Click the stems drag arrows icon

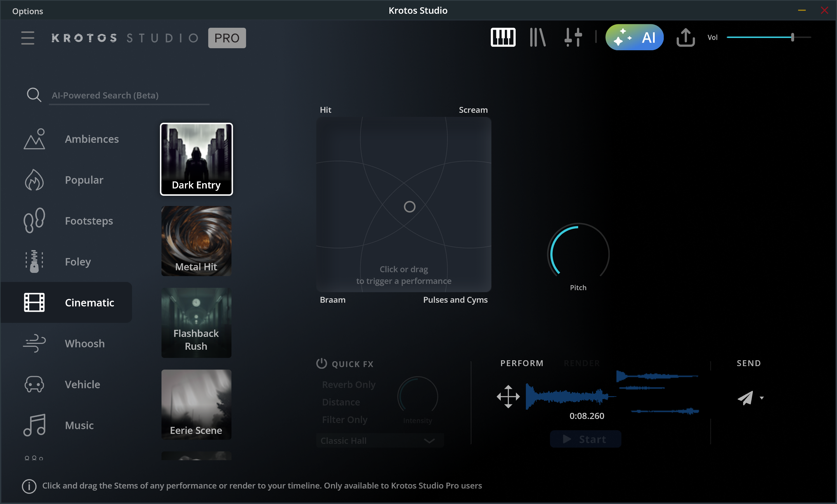point(508,396)
